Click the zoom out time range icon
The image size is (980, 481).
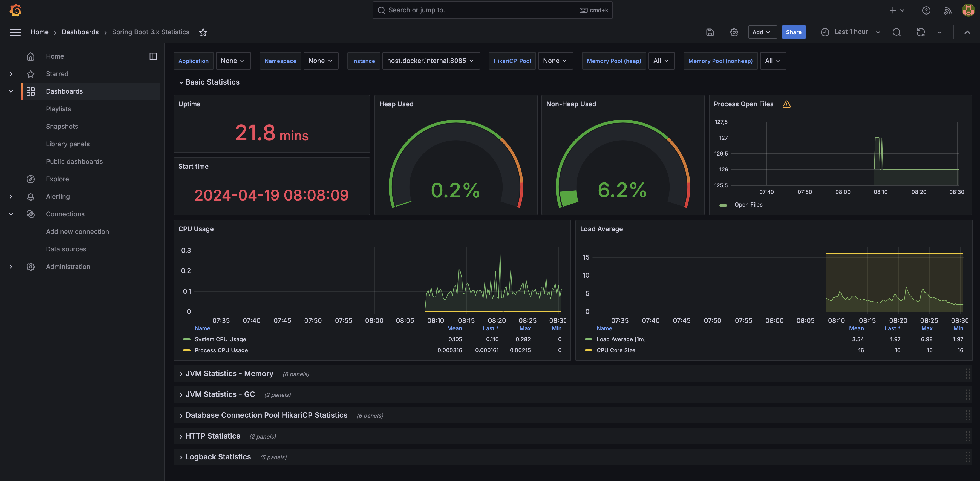click(x=897, y=32)
